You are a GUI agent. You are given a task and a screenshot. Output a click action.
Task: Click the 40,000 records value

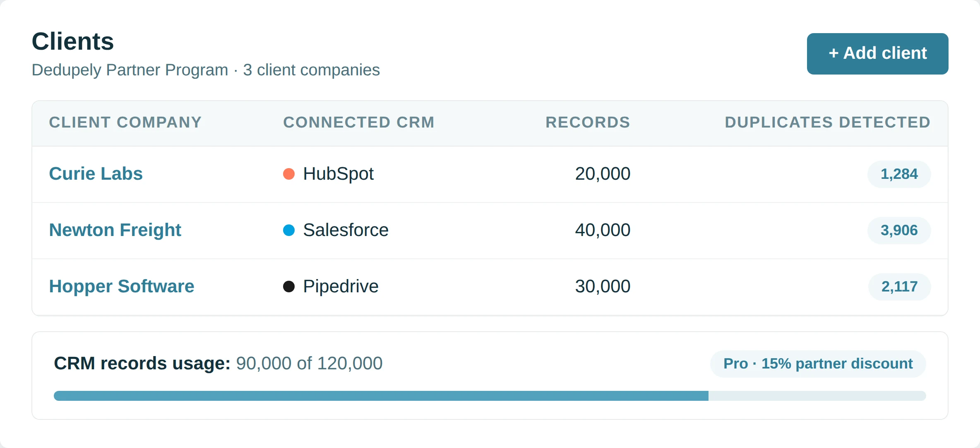point(603,230)
